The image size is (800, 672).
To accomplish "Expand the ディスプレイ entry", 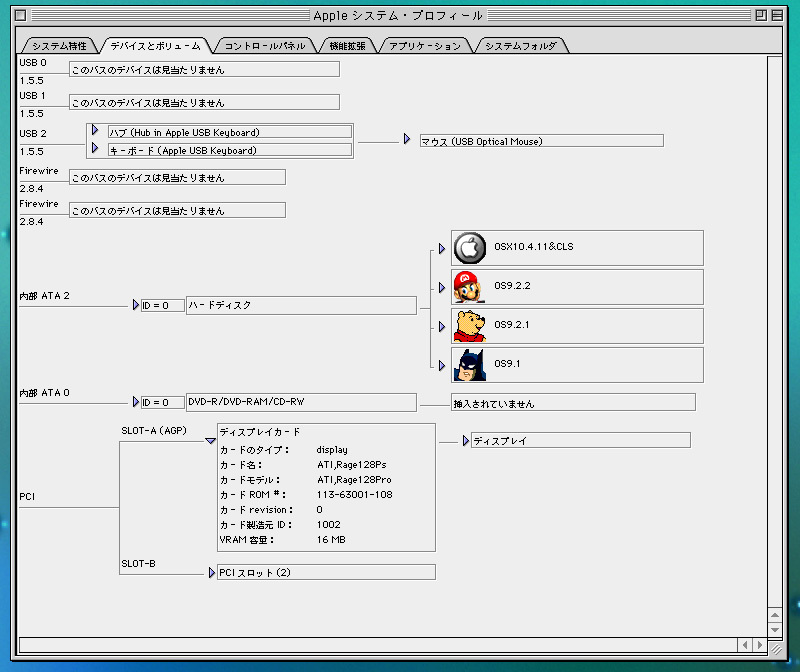I will (466, 440).
